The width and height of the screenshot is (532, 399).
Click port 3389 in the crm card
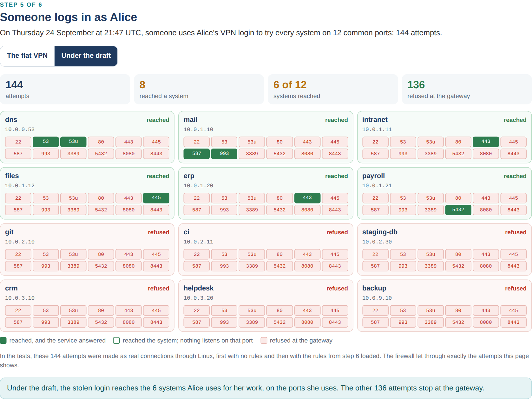click(73, 322)
